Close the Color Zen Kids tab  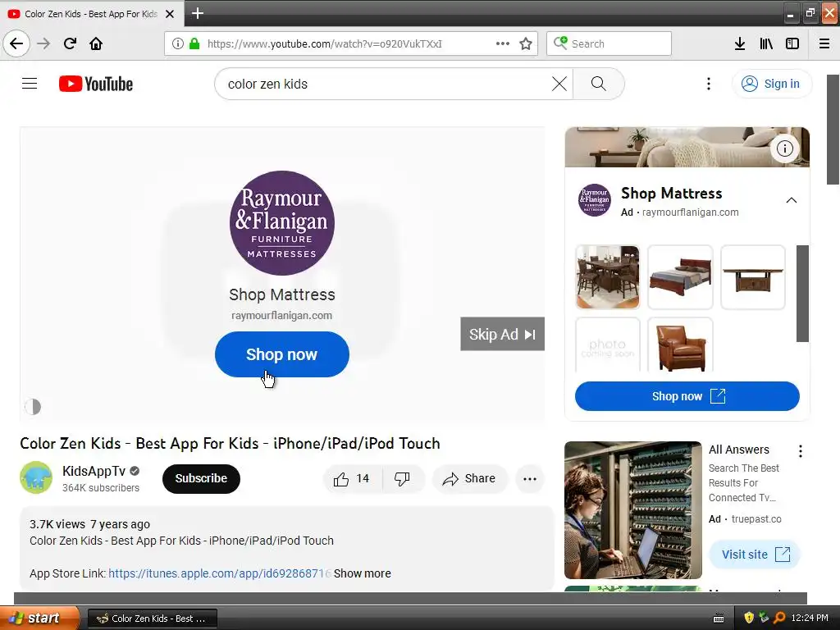[x=170, y=14]
